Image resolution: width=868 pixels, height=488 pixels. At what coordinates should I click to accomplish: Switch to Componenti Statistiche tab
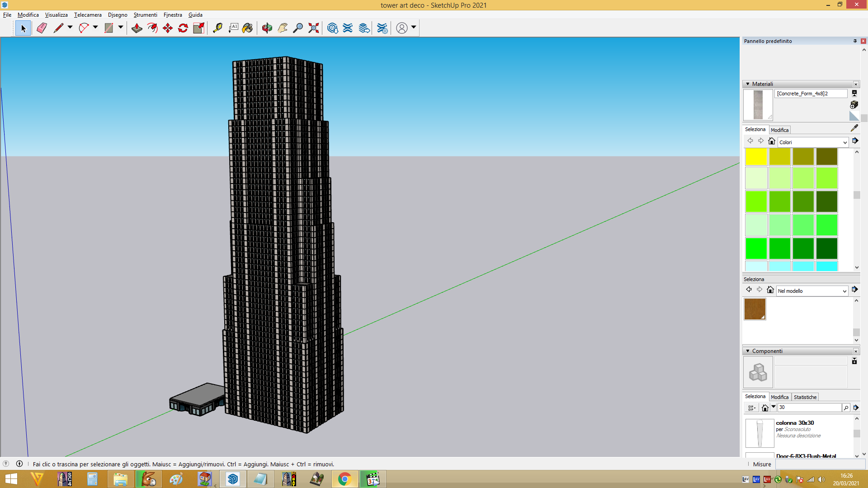805,397
